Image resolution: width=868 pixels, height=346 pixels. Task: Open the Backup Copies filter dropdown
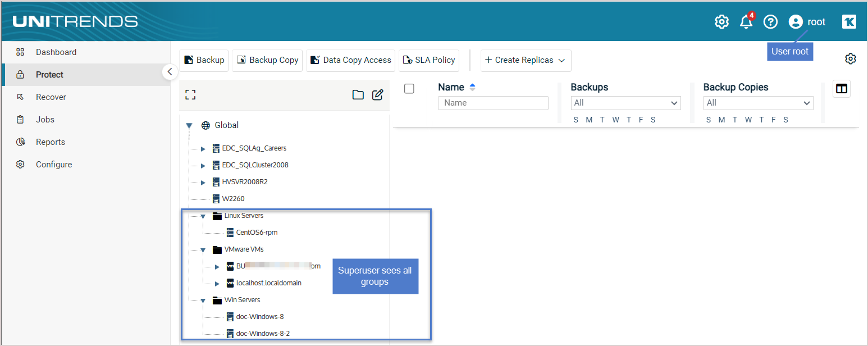pyautogui.click(x=759, y=103)
